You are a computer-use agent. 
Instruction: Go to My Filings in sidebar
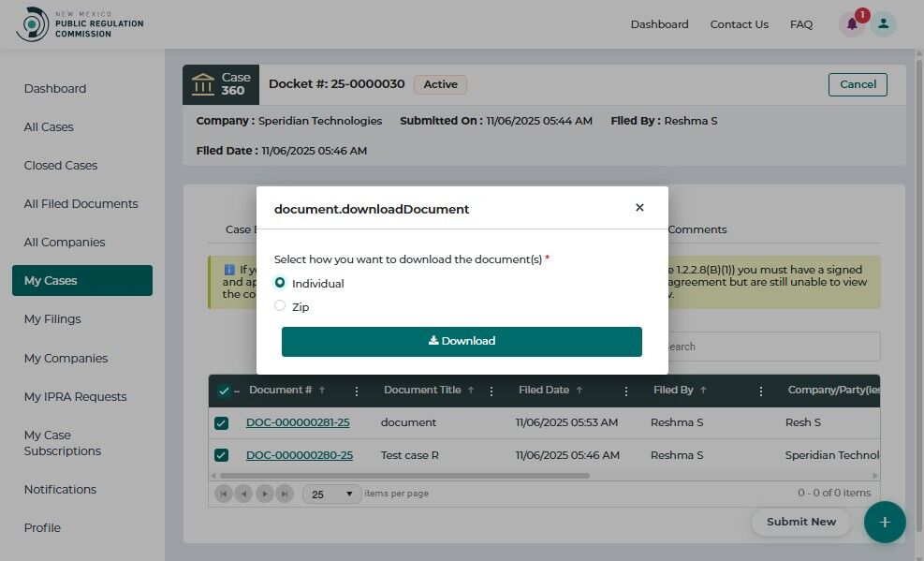tap(52, 318)
